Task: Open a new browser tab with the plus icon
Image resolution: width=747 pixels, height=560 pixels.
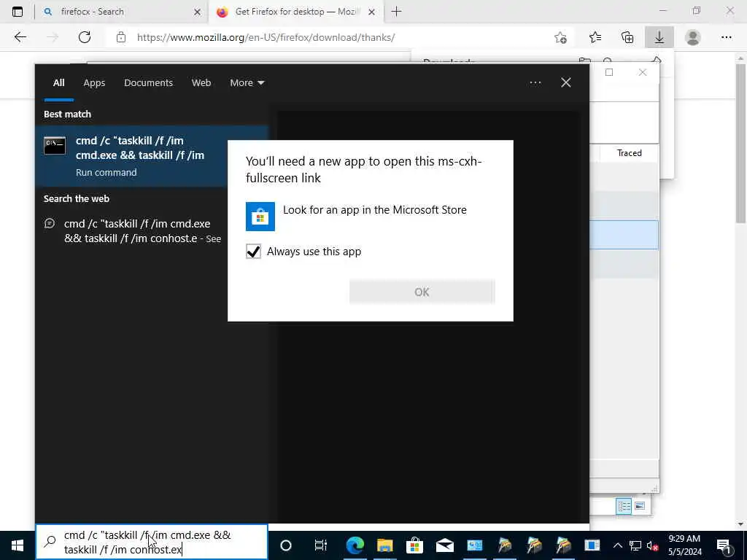Action: click(x=396, y=12)
